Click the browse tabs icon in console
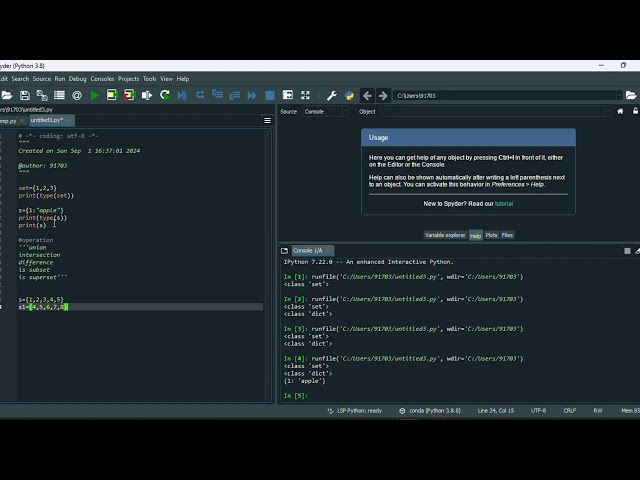The image size is (640, 480). (284, 251)
